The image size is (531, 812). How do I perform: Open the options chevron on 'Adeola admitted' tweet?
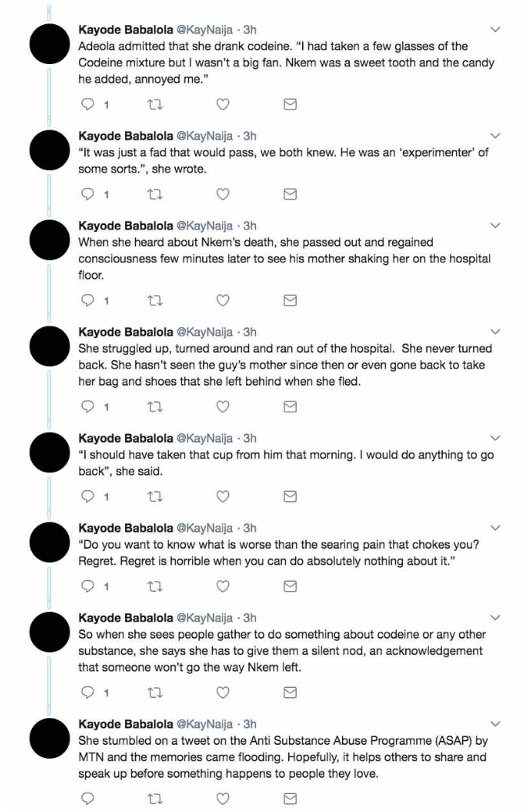pos(495,30)
